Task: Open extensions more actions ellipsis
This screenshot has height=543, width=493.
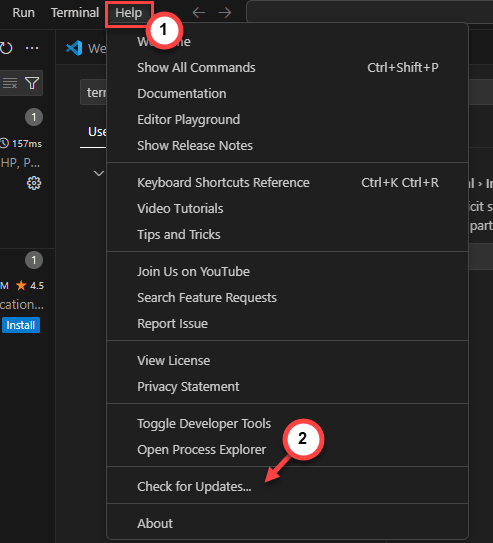Action: 32,48
